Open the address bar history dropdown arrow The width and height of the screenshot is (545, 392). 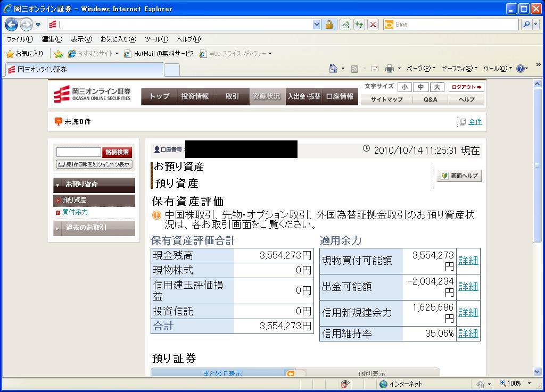coord(317,24)
